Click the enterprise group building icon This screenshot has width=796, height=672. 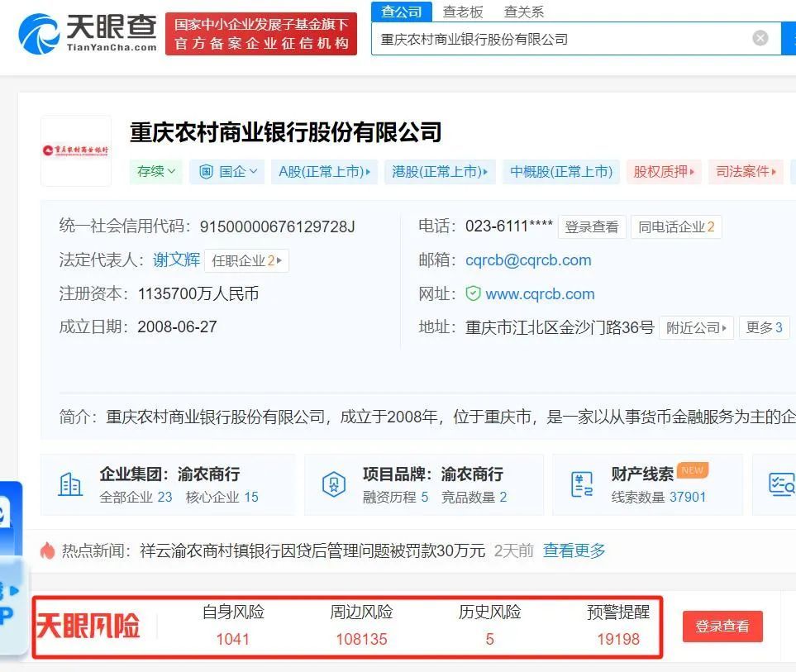[70, 484]
